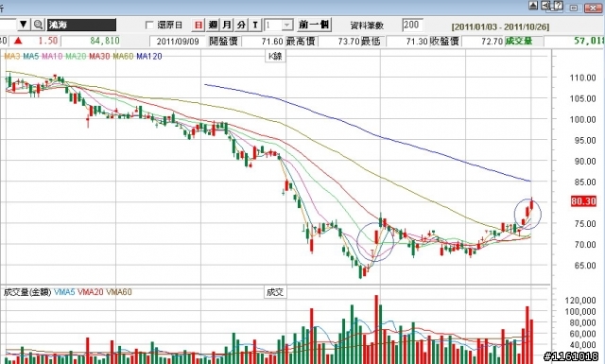This screenshot has height=364, width=605.
Task: Click the red up-triangle price change indicator
Action: coord(18,41)
